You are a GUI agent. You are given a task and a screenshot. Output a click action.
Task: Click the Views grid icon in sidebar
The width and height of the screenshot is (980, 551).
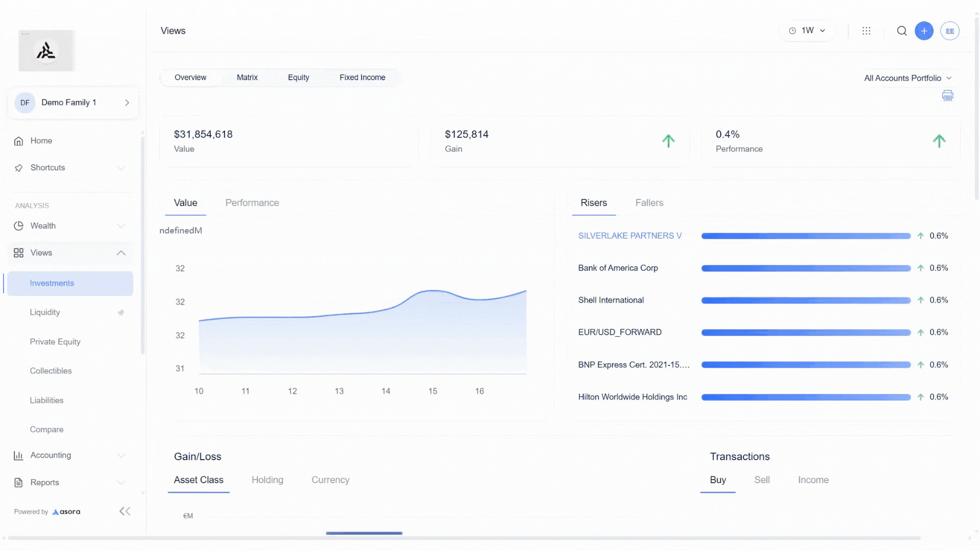coord(18,253)
